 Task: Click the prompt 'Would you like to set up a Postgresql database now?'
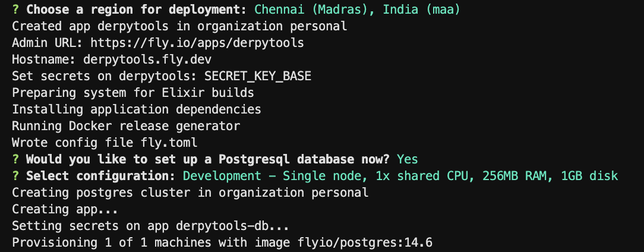pyautogui.click(x=208, y=159)
